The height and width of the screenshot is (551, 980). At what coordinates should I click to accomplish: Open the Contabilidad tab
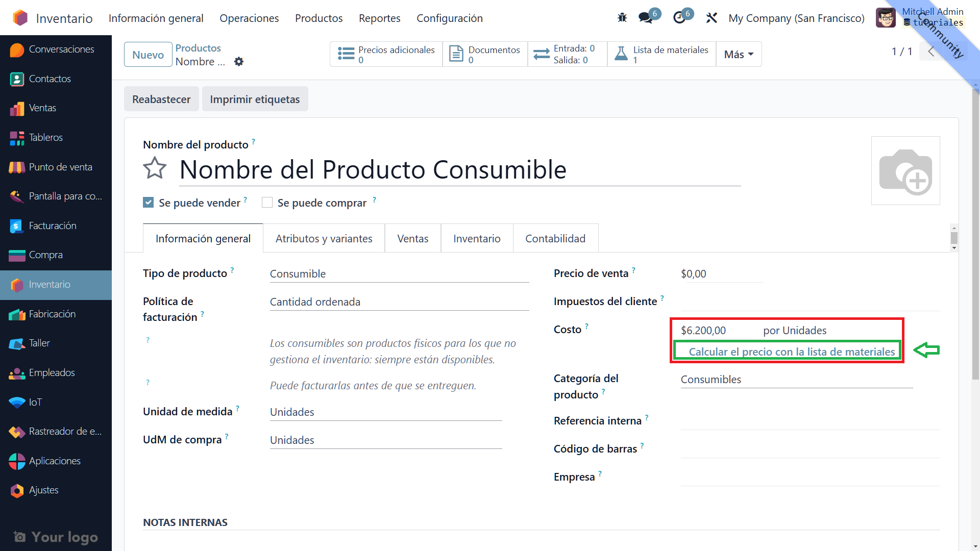coord(555,238)
